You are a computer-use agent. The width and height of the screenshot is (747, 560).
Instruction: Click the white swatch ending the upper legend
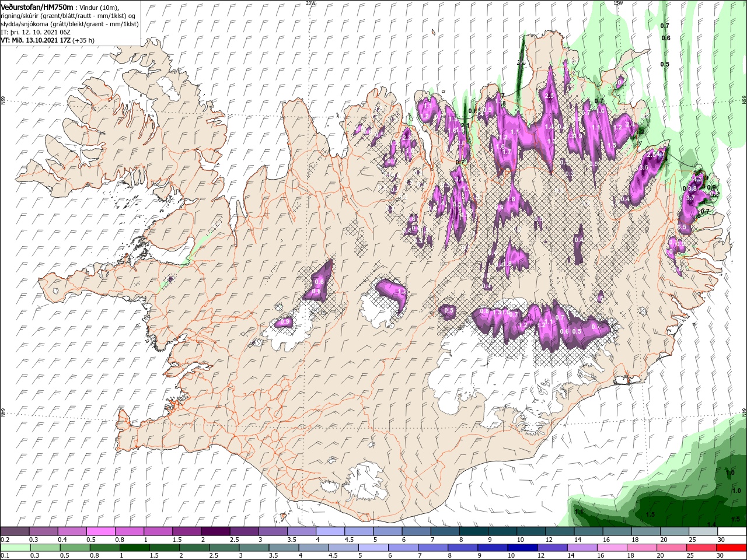(x=731, y=531)
